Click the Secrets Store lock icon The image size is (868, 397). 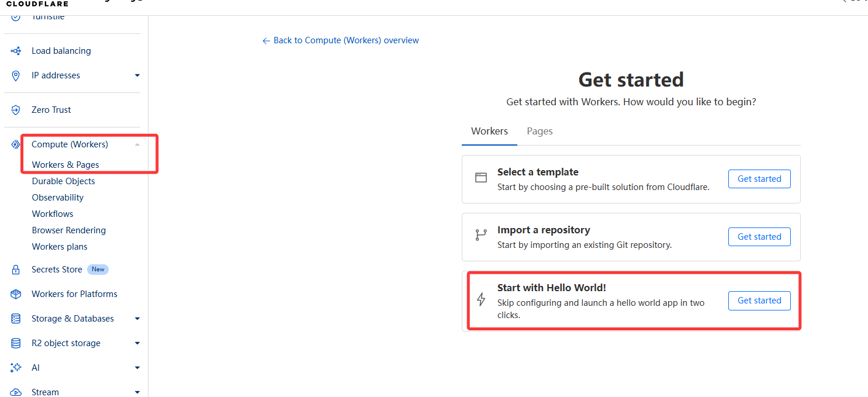16,270
